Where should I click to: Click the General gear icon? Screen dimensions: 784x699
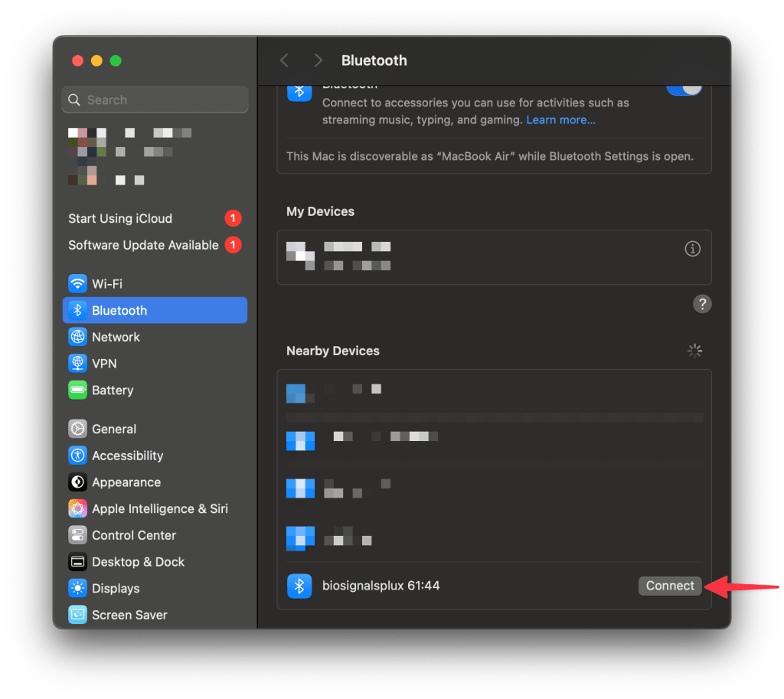[x=77, y=429]
